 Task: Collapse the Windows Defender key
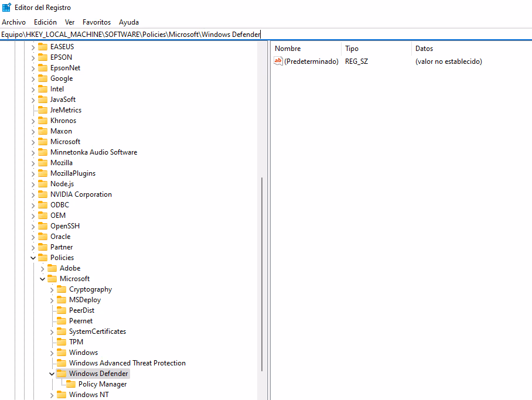click(52, 374)
